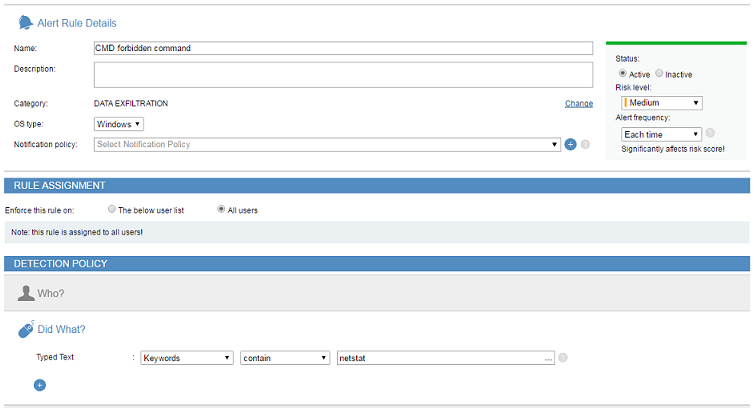Expand the Risk level Medium dropdown

(x=662, y=102)
